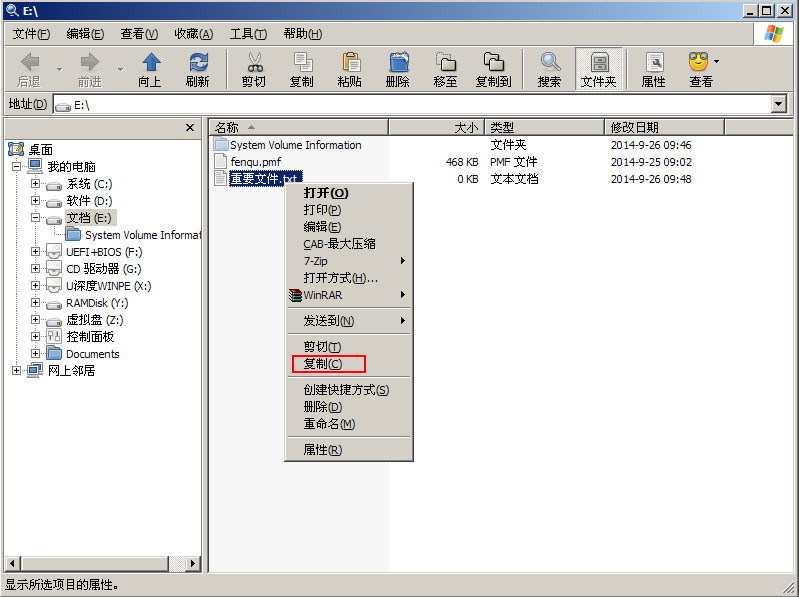Expand the UEFI+BIOS (F:) node
The width and height of the screenshot is (799, 597).
pyautogui.click(x=35, y=251)
